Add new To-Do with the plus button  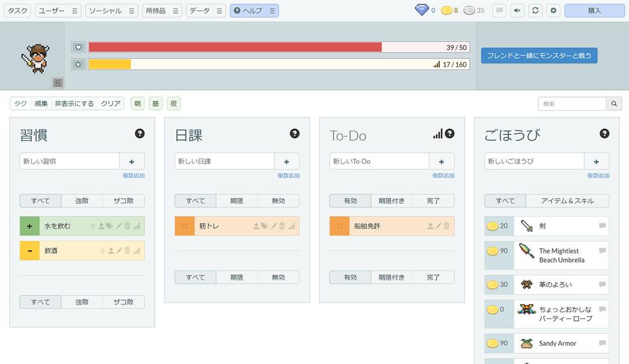(441, 161)
